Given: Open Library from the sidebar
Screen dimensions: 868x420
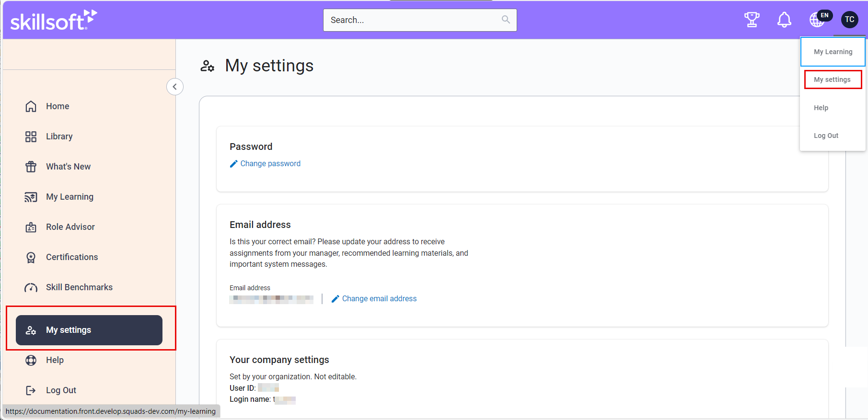Looking at the screenshot, I should [x=59, y=136].
